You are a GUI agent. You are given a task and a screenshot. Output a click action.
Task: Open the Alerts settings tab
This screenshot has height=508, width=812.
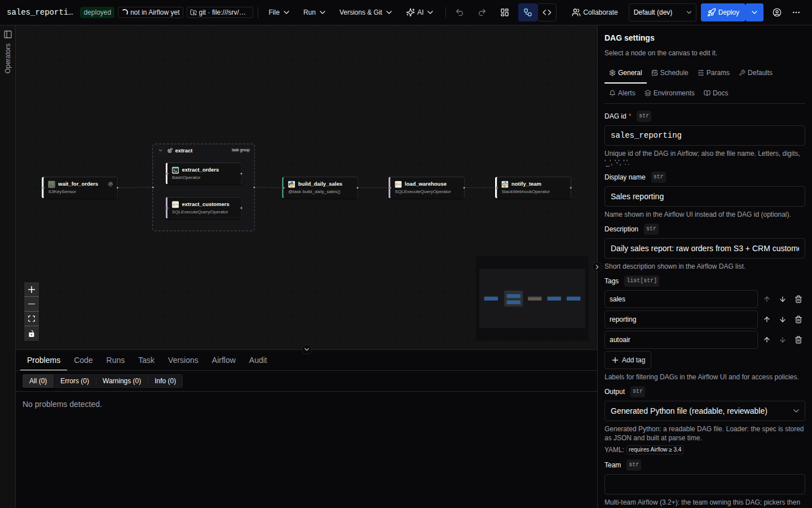tap(622, 93)
